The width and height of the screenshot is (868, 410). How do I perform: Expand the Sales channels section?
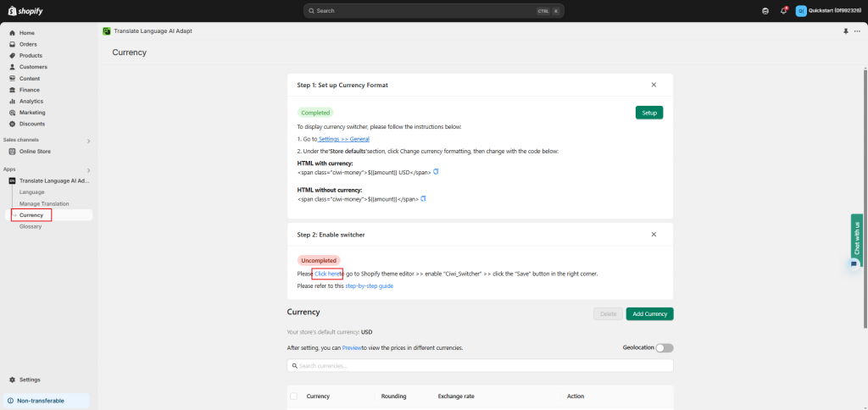pos(88,141)
